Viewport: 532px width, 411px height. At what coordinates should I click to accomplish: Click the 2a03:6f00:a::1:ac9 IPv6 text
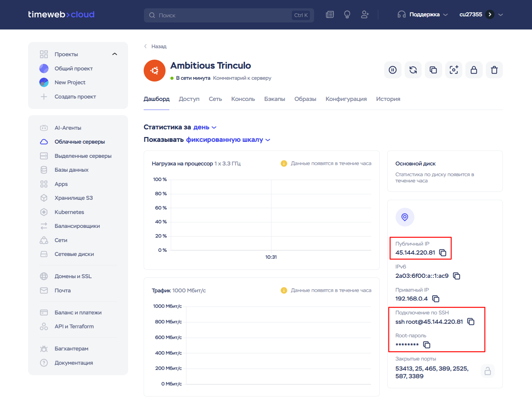422,276
